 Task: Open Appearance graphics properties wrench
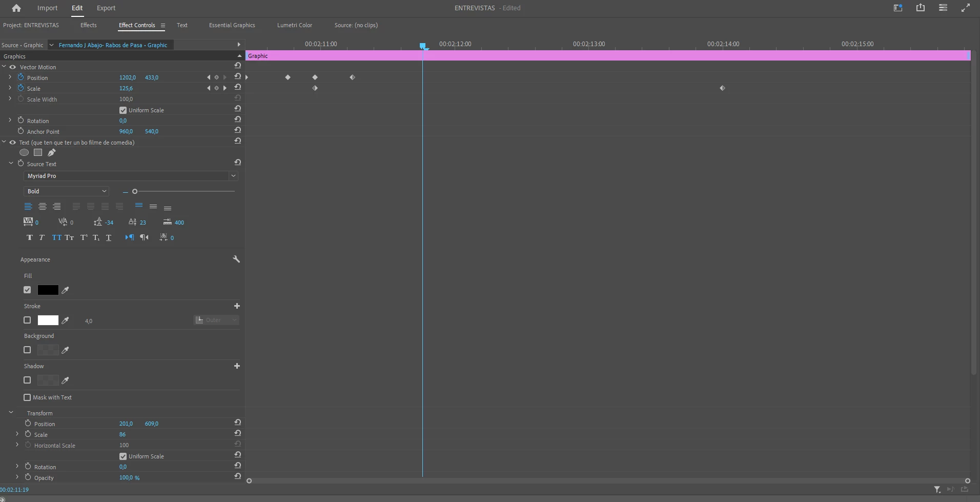236,259
